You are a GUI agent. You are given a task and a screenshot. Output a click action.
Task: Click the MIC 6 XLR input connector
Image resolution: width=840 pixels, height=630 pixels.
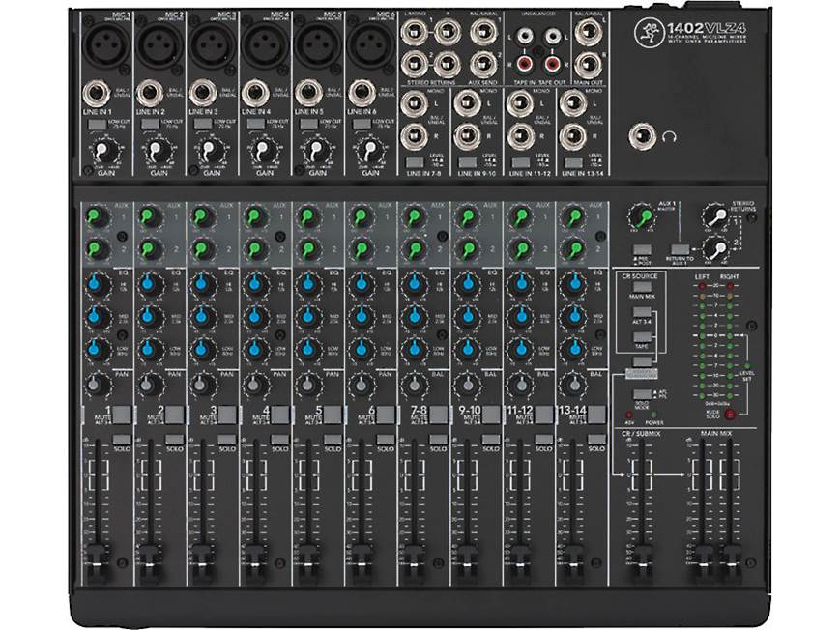point(371,46)
